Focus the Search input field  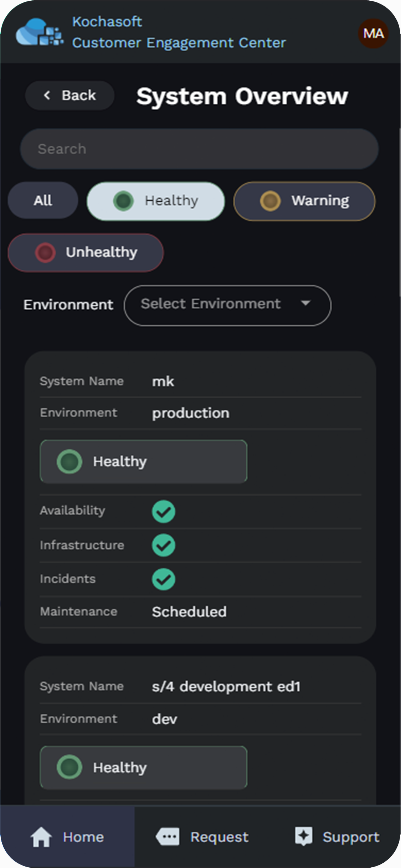[x=199, y=149]
